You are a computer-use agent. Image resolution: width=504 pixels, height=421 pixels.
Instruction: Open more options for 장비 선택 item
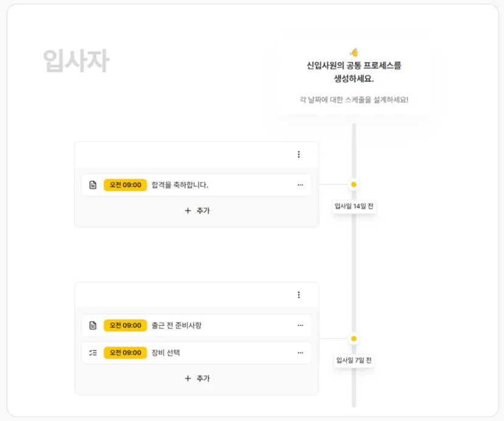(300, 353)
